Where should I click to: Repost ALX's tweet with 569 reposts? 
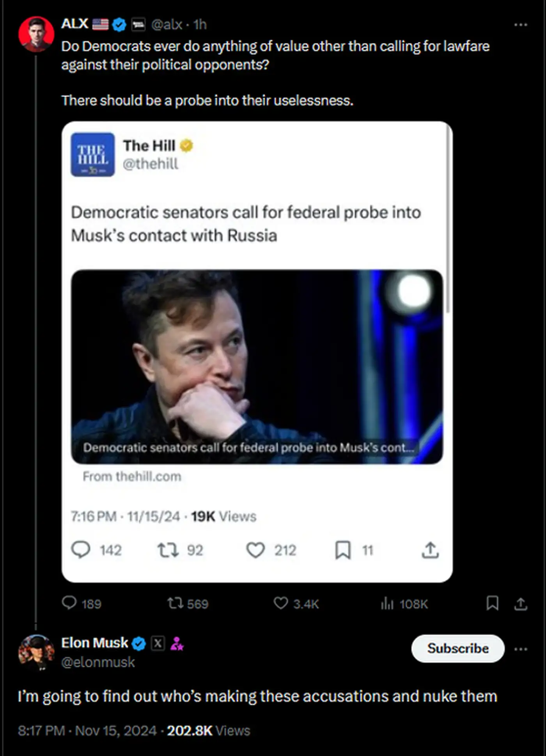pos(175,604)
